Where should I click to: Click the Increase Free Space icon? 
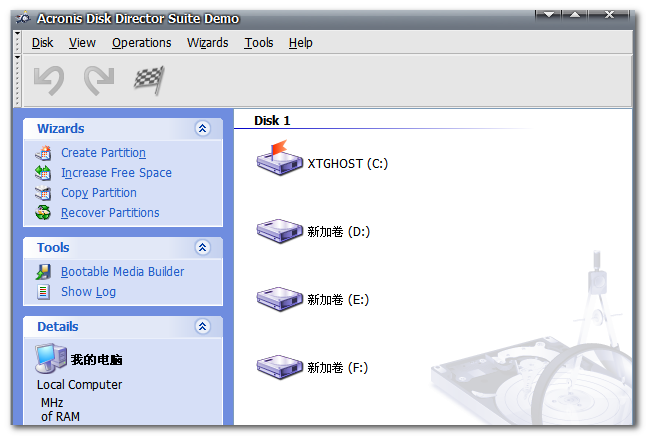pos(43,173)
